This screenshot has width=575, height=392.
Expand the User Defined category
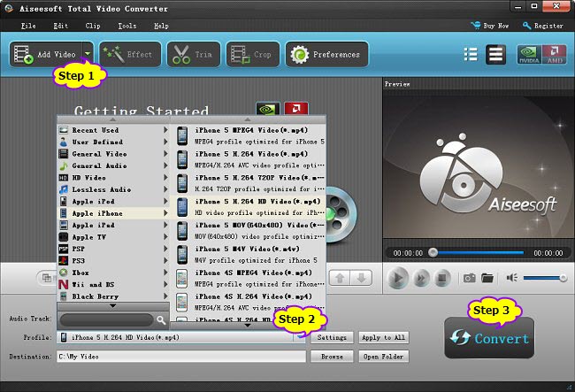tap(113, 142)
